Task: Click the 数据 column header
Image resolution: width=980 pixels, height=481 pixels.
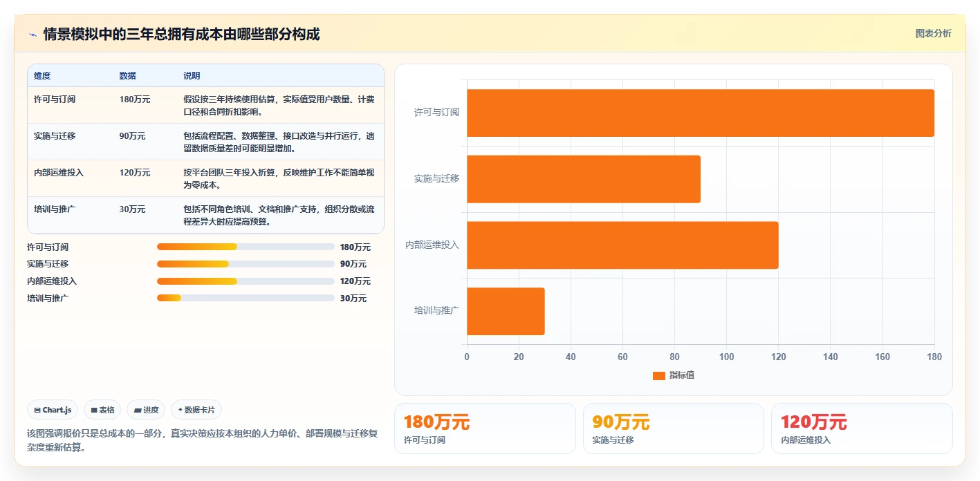Action: [128, 76]
